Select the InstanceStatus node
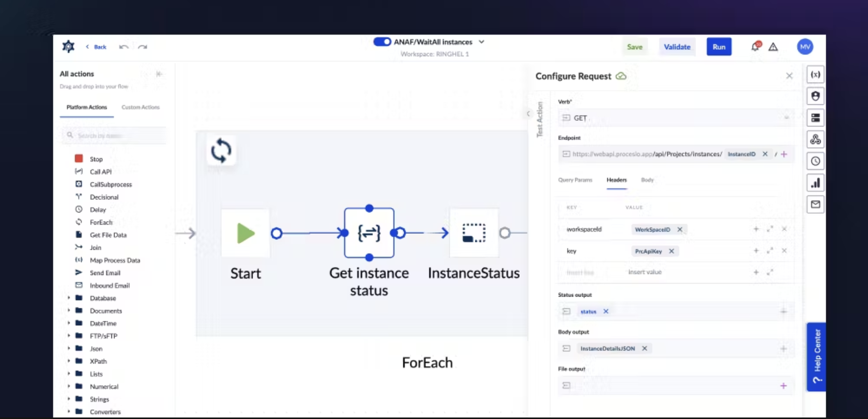The image size is (868, 419). tap(474, 233)
